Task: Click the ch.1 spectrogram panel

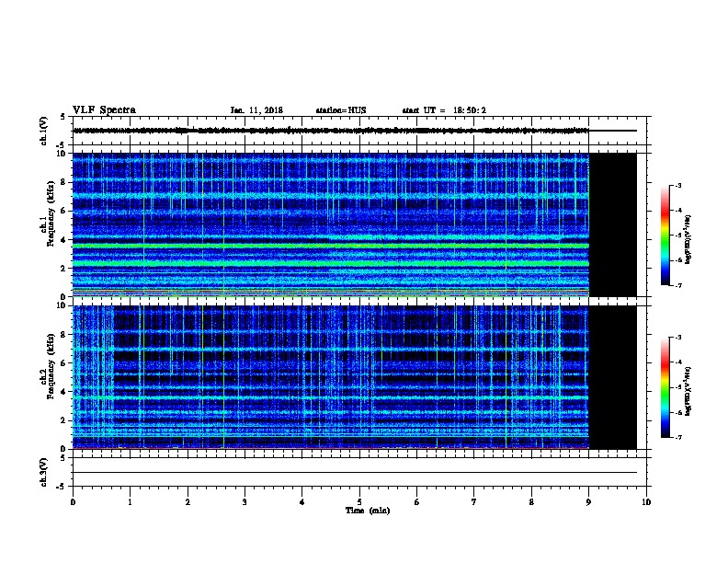Action: pos(355,224)
